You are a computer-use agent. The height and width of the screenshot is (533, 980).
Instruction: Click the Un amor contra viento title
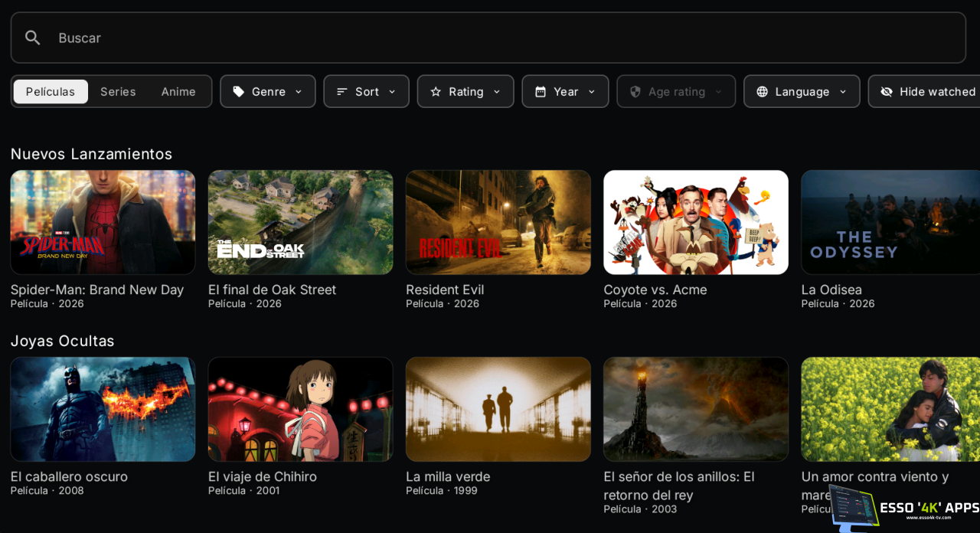[x=875, y=486]
